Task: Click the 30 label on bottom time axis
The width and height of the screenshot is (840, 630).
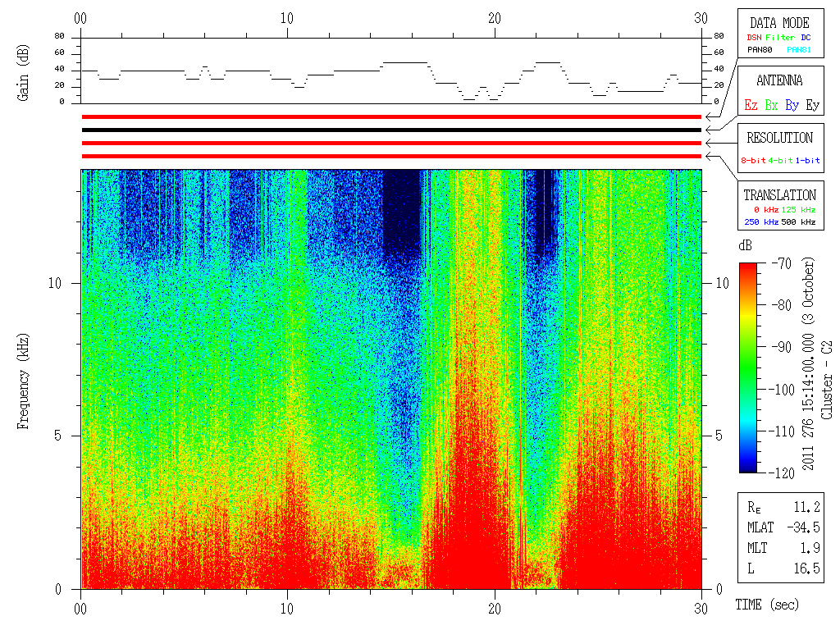Action: pyautogui.click(x=701, y=609)
